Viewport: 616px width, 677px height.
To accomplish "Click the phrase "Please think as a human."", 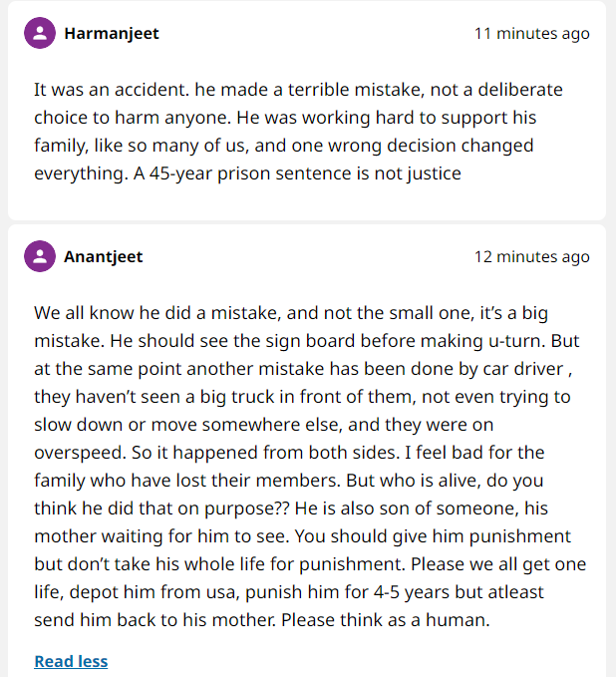I will pos(386,619).
